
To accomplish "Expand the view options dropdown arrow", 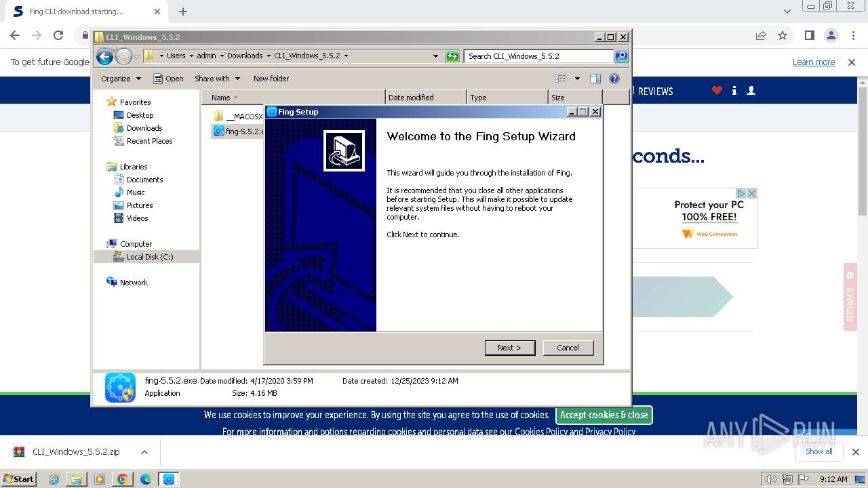I will [x=577, y=79].
